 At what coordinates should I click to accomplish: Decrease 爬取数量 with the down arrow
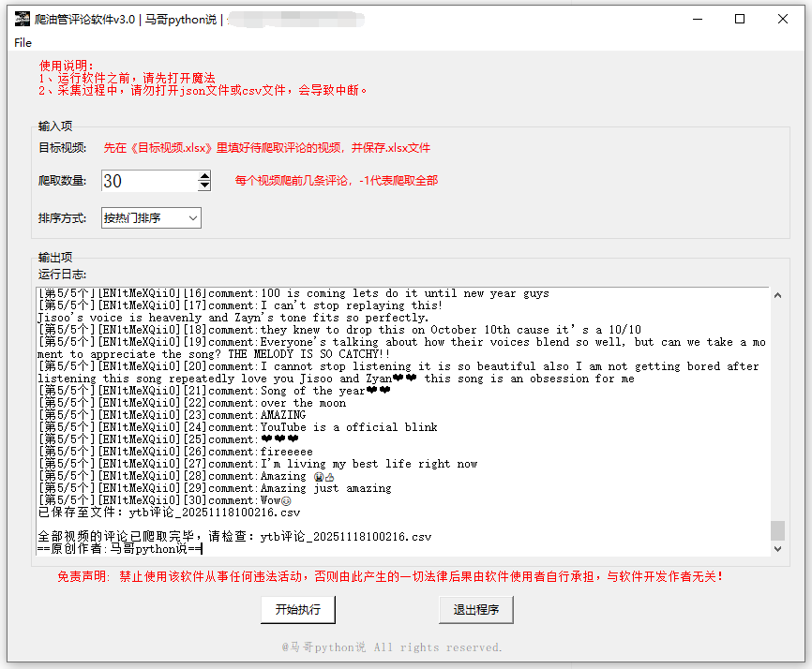[204, 186]
